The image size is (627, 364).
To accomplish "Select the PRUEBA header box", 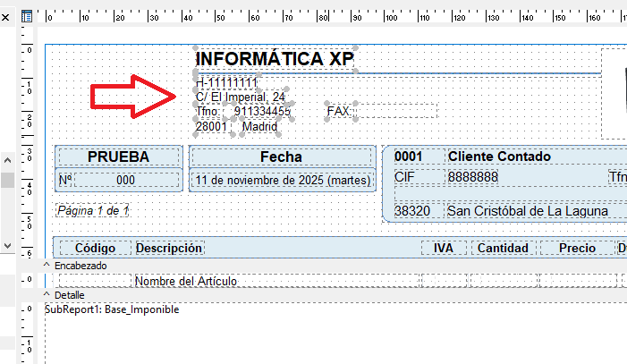I will [x=118, y=157].
